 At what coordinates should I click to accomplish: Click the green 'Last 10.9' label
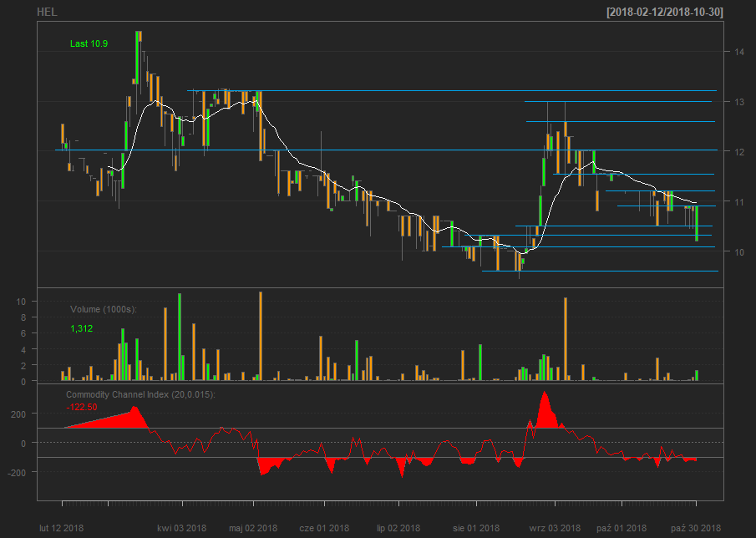(89, 43)
